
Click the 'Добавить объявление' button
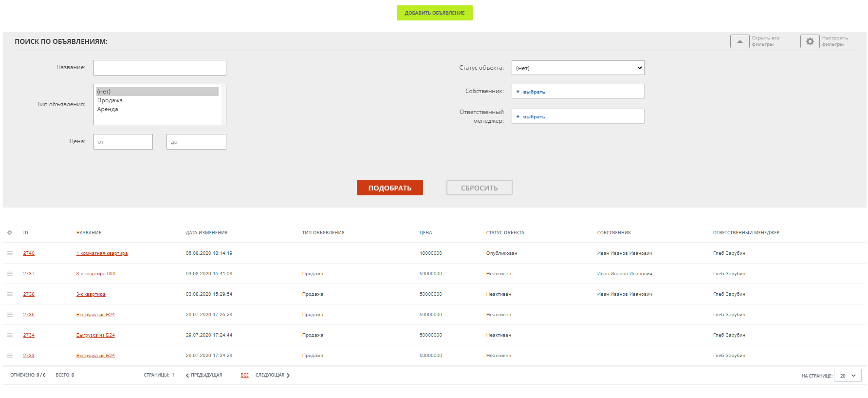(x=434, y=13)
